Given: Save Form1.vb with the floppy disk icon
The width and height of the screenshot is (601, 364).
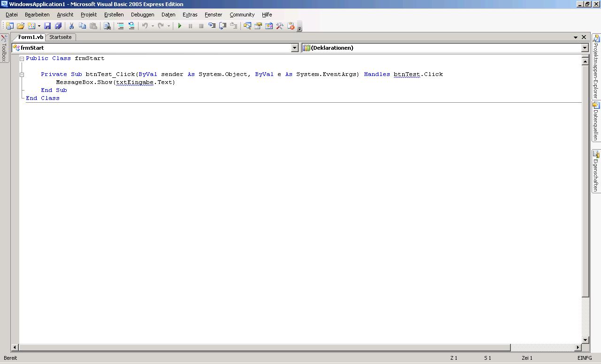Looking at the screenshot, I should click(x=47, y=26).
